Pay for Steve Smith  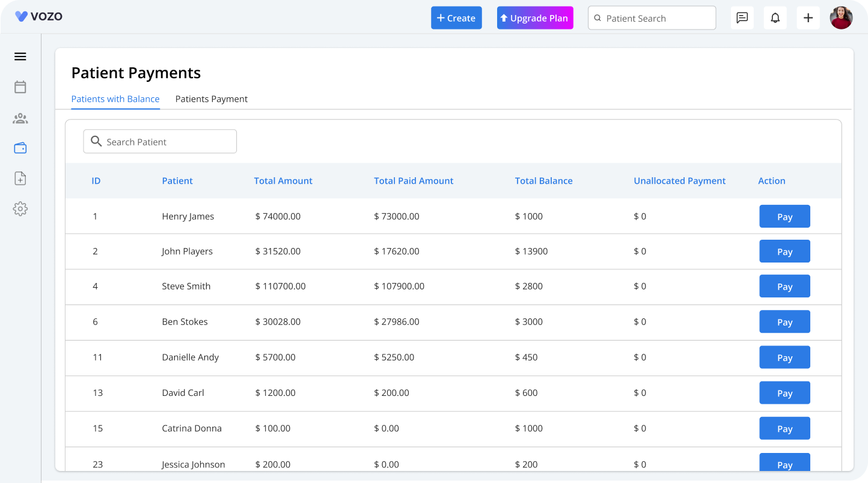pos(784,287)
